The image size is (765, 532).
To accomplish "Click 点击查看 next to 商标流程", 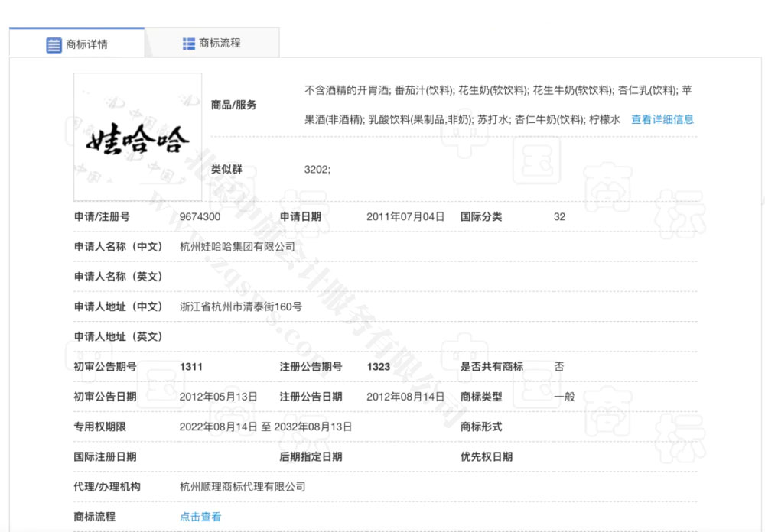I will click(x=199, y=516).
